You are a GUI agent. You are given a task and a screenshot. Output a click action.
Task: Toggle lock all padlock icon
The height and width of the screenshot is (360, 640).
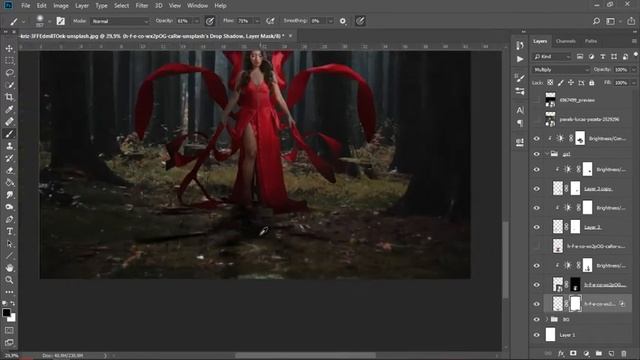click(x=592, y=83)
